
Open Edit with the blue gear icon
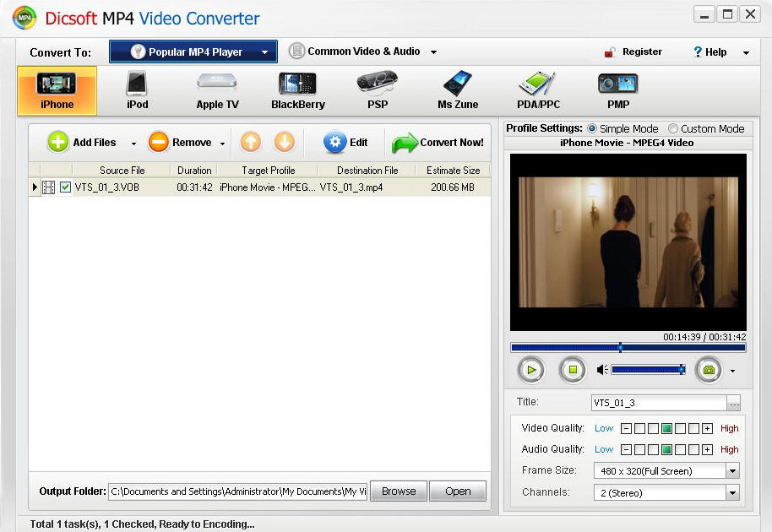pos(334,142)
